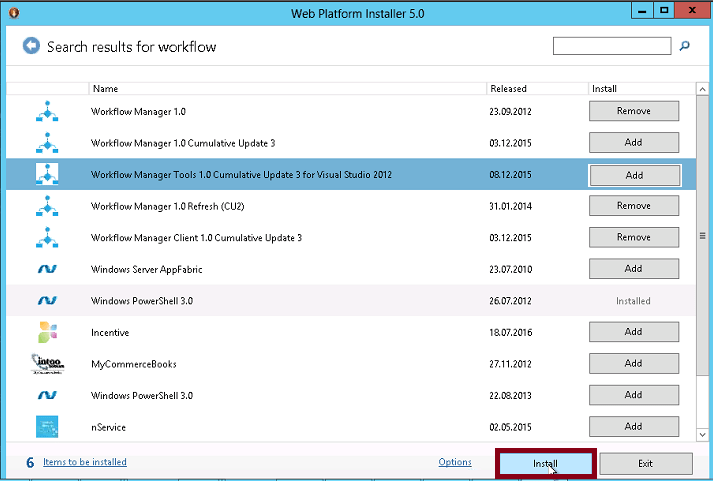Screen dimensions: 713x482
Task: Select the Windows Server AppFabric icon
Action: tap(47, 269)
